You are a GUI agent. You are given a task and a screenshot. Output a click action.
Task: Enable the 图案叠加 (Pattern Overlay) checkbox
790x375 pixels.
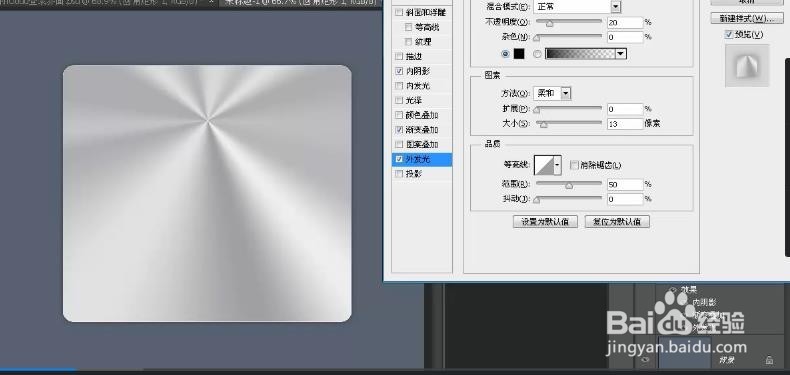tap(399, 144)
